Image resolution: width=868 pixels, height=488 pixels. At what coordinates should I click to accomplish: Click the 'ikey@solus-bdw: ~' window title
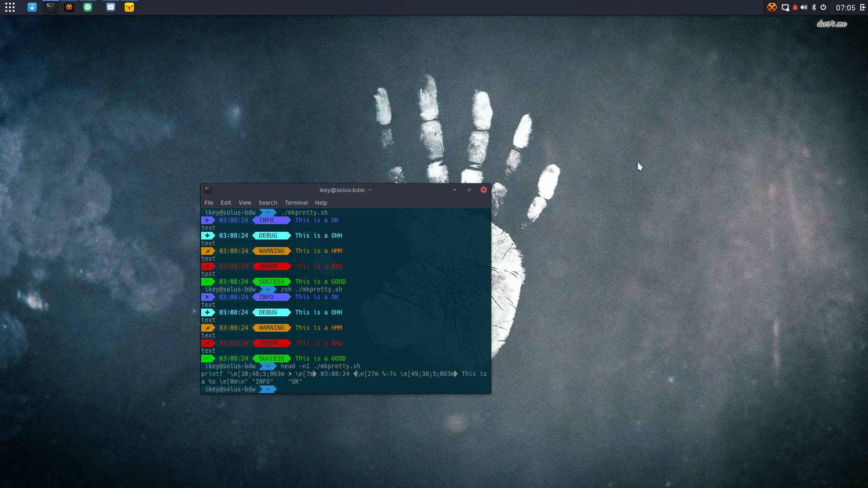(346, 190)
